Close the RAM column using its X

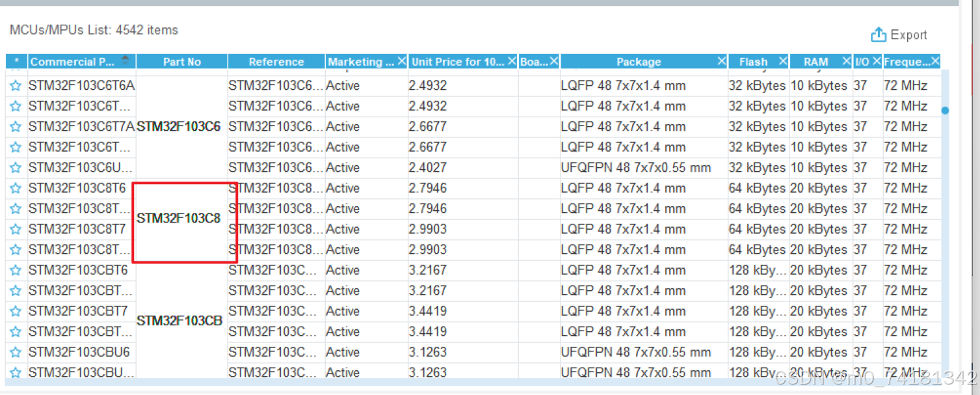(846, 61)
